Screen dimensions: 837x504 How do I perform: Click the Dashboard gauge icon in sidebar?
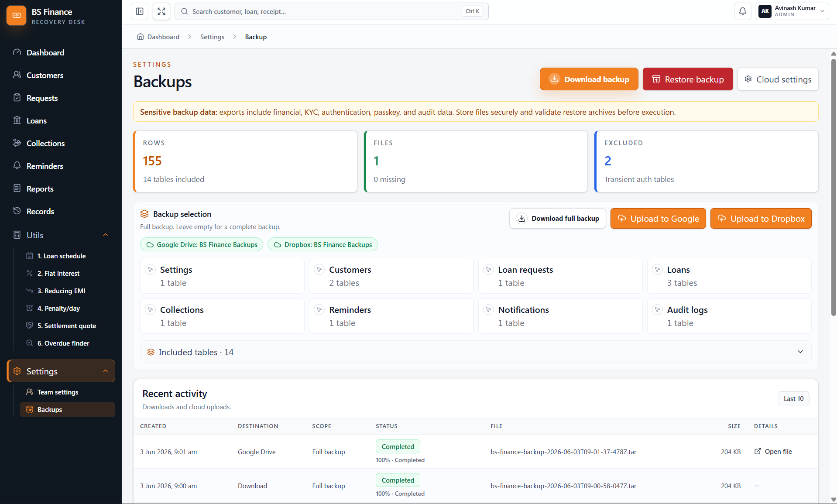(x=17, y=52)
